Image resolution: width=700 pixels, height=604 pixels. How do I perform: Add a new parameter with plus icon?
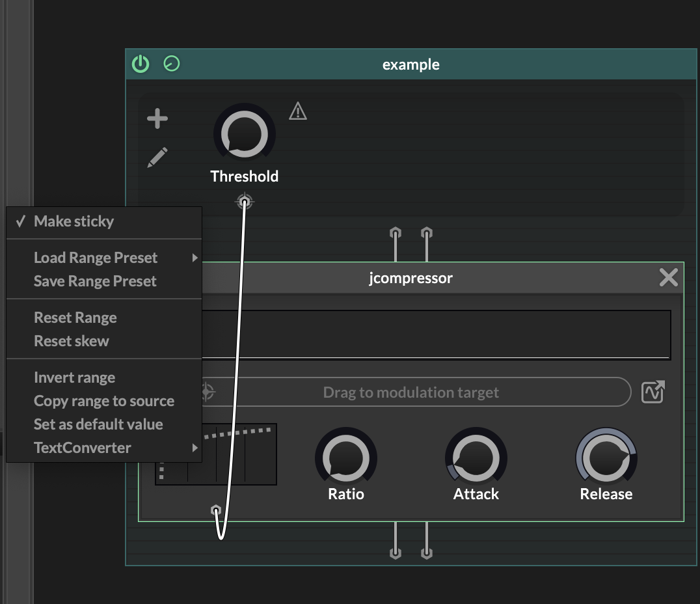coord(157,118)
